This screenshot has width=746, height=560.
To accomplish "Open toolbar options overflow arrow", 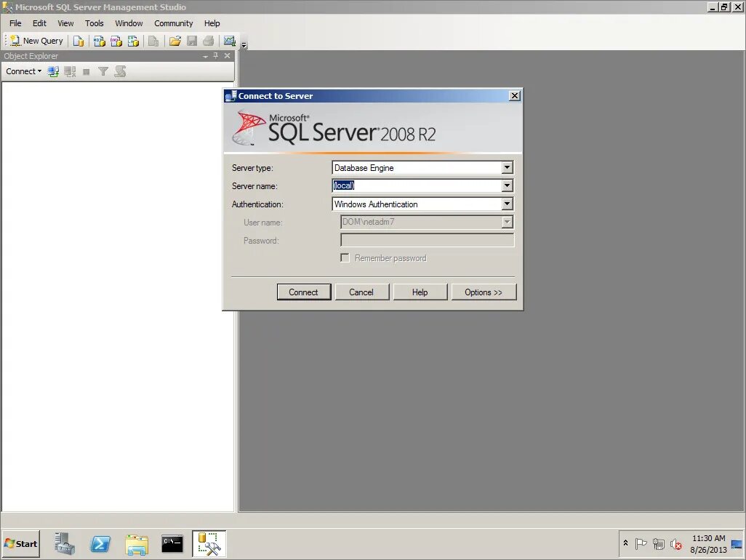I will tap(244, 44).
